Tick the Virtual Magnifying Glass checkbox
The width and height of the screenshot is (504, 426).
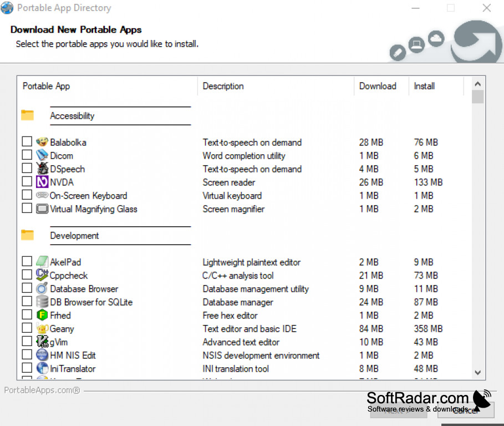[x=27, y=208]
